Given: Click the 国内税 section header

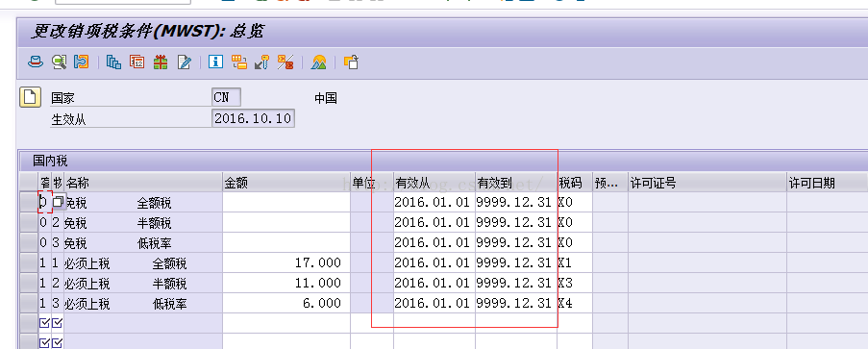Looking at the screenshot, I should [50, 162].
